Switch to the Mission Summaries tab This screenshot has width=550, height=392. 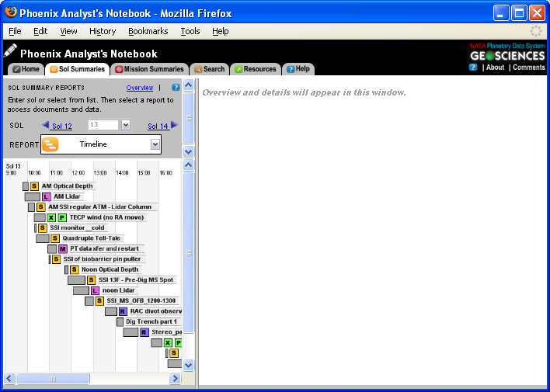point(150,69)
